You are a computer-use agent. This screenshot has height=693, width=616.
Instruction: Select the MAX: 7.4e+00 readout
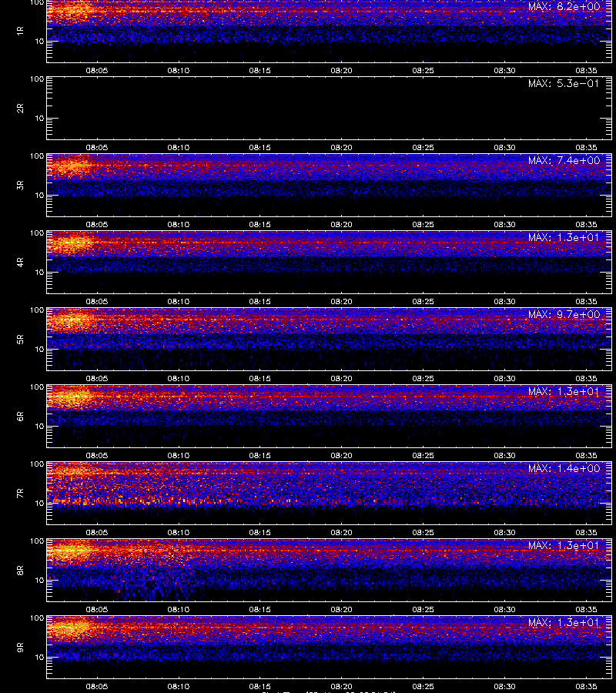(564, 160)
